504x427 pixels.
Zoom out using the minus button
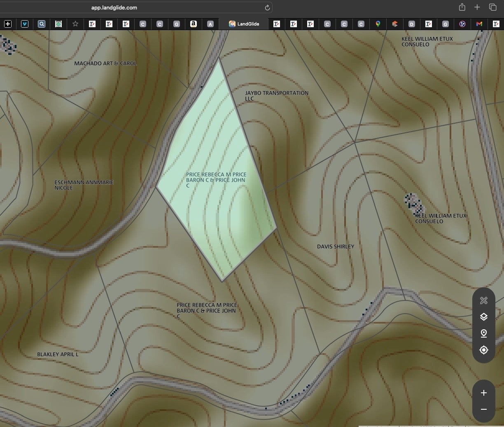484,409
